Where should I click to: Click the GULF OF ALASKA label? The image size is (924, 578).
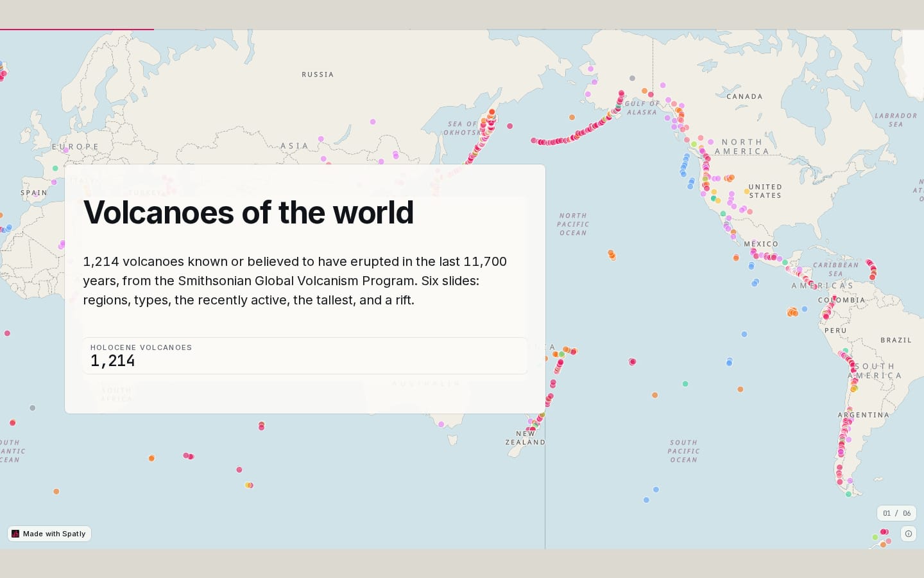(642, 108)
